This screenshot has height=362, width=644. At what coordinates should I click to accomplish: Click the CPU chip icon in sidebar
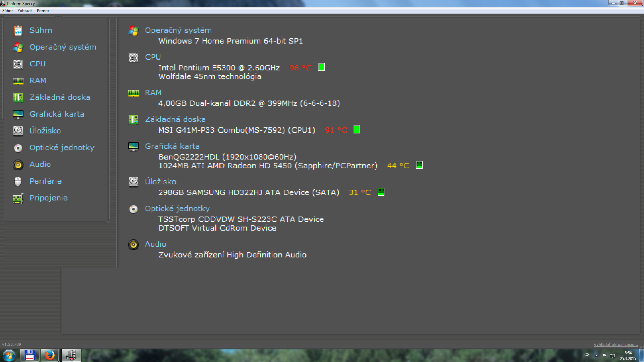click(18, 64)
